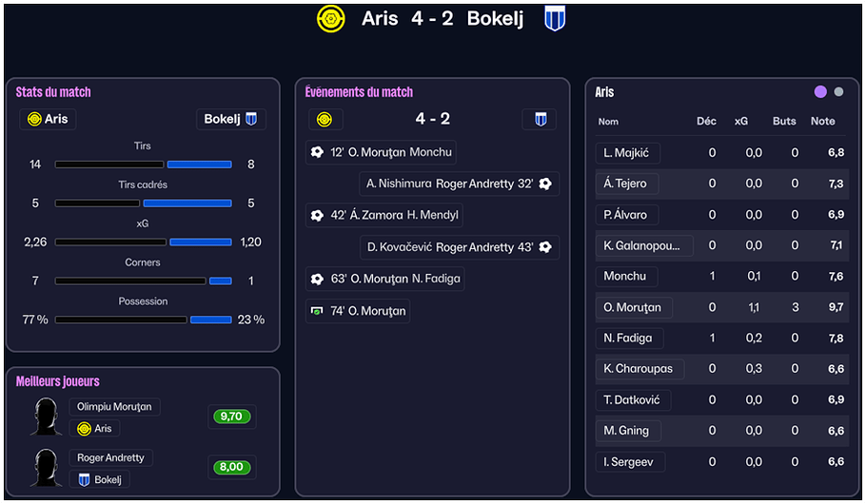Sort the player table by xG column

(x=741, y=122)
